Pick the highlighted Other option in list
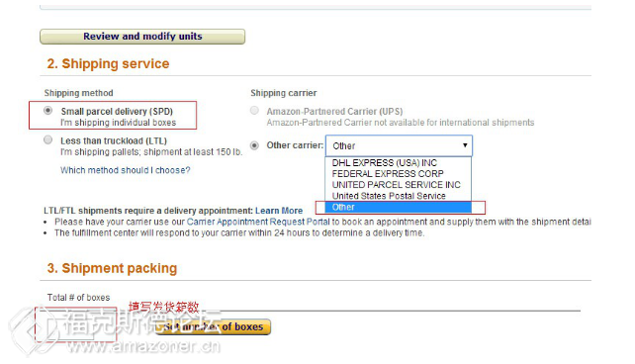Screen dimensions: 635x364 (398, 208)
